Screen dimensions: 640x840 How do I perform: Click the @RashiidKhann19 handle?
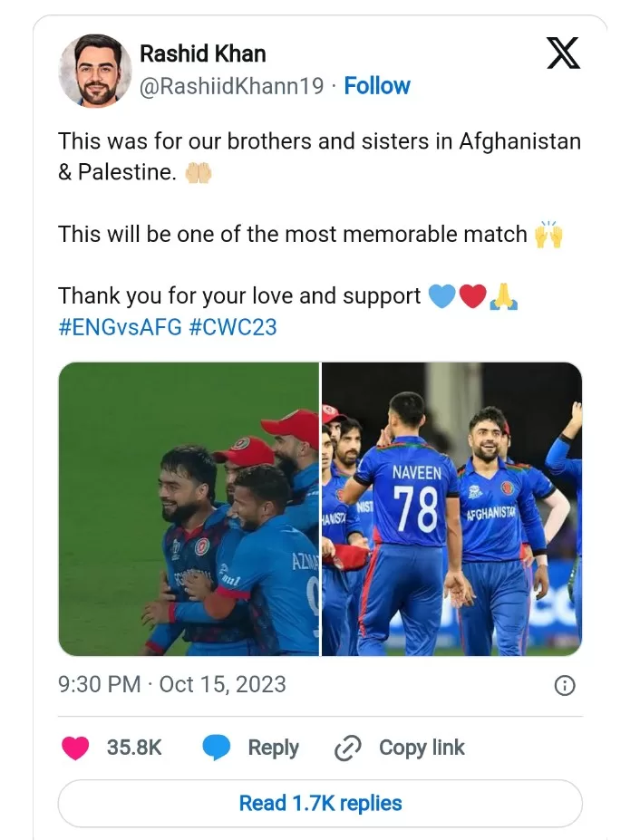point(231,86)
